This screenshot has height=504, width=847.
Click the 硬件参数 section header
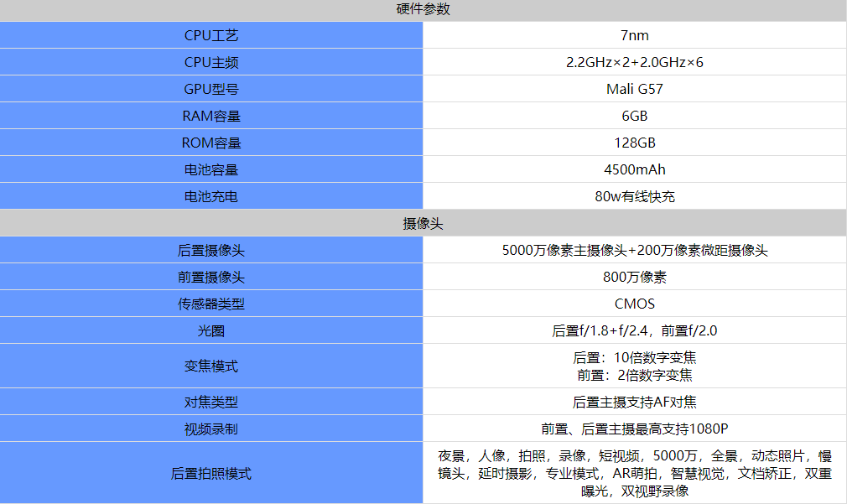pyautogui.click(x=423, y=10)
